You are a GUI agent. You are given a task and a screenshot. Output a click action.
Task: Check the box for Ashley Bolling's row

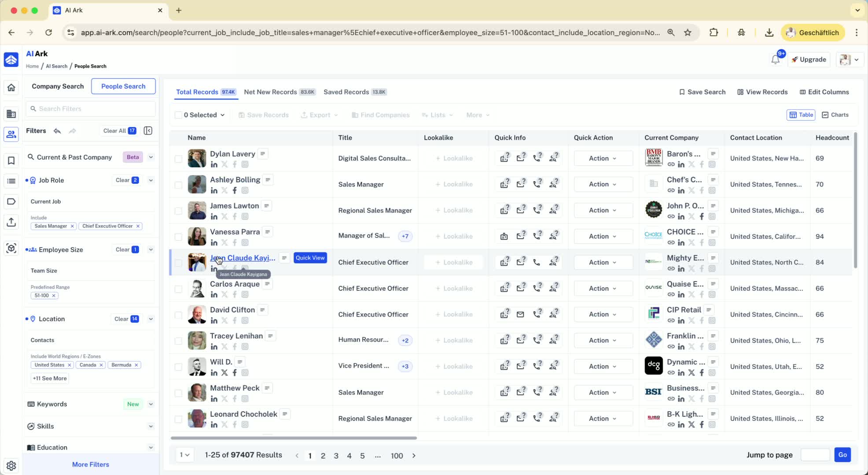pyautogui.click(x=178, y=185)
